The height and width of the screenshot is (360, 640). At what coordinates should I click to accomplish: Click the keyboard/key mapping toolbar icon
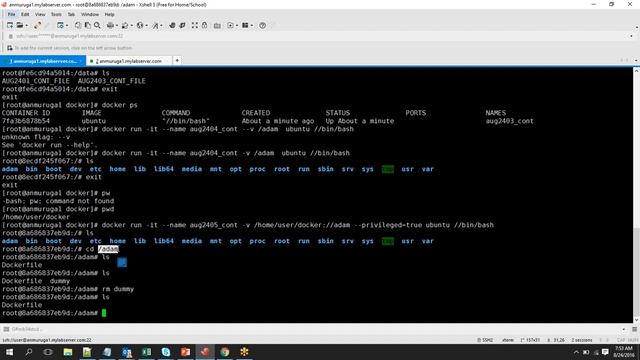217,25
